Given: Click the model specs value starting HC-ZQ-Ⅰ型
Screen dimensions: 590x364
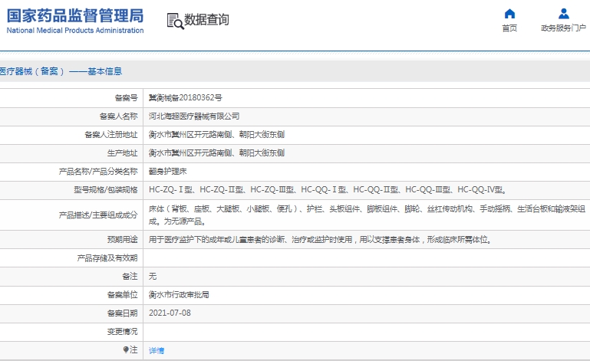Looking at the screenshot, I should pyautogui.click(x=328, y=190).
